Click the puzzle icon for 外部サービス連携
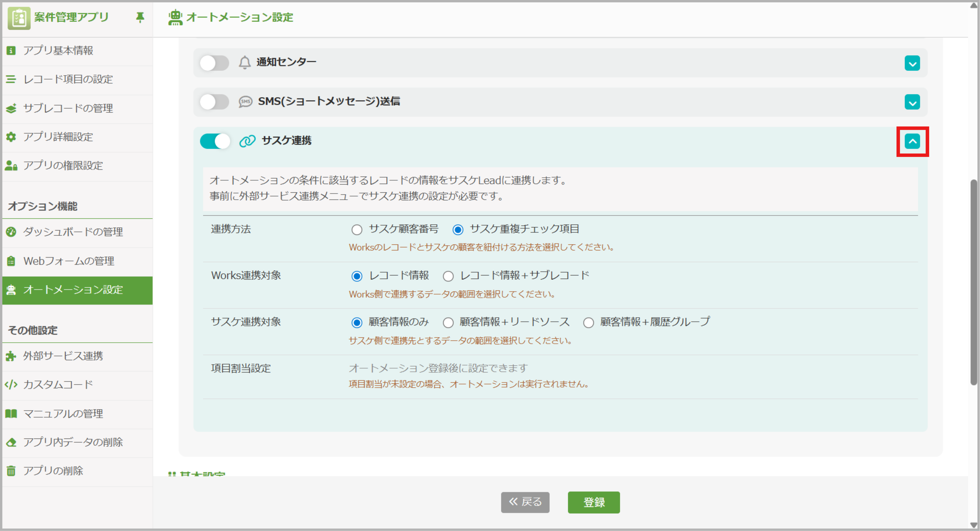 11,356
